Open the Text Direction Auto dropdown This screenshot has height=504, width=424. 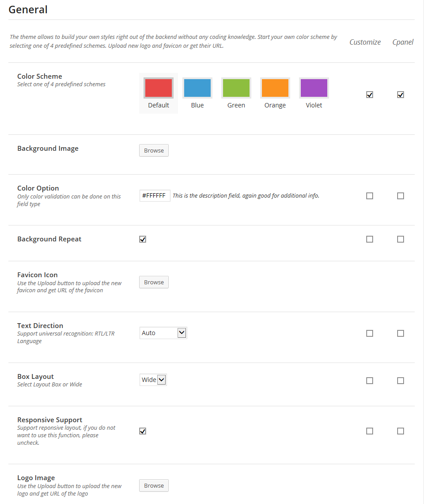coord(163,333)
